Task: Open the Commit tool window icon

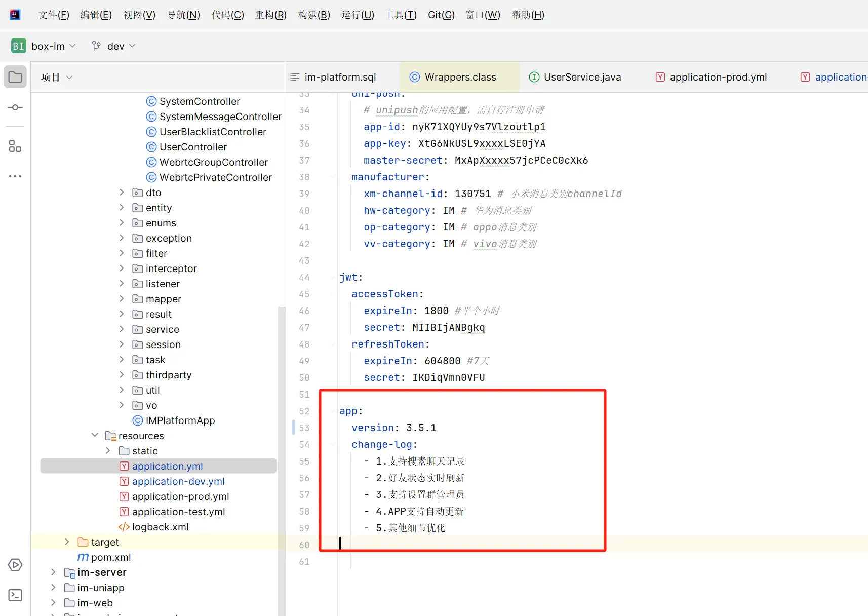Action: (15, 107)
